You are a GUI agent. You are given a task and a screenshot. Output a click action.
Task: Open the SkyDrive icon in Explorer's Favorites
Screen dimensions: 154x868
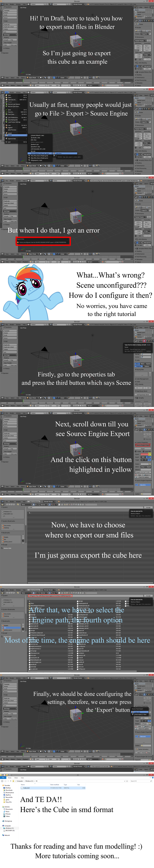[x=4, y=795]
